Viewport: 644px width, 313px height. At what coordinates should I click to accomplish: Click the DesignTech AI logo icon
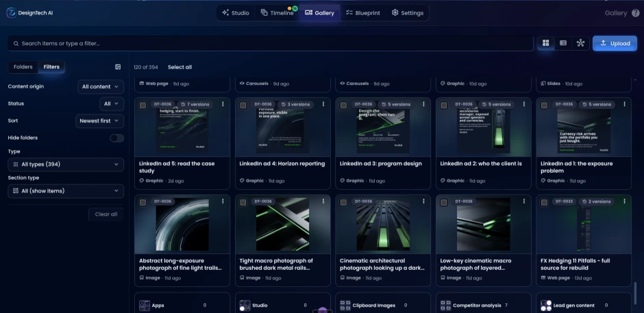[x=11, y=13]
